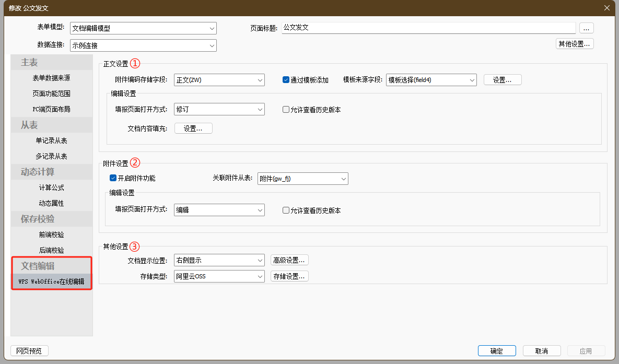Expand the 数据连接 dropdown
This screenshot has width=619, height=364.
[143, 45]
